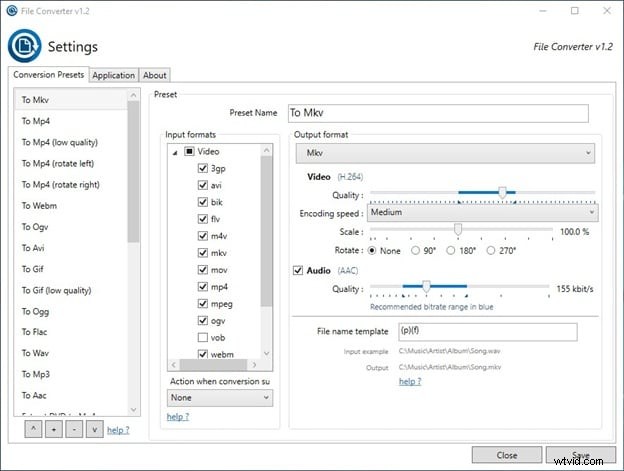Uncheck the mpeg input format
Screen dimensions: 624x471
[203, 304]
